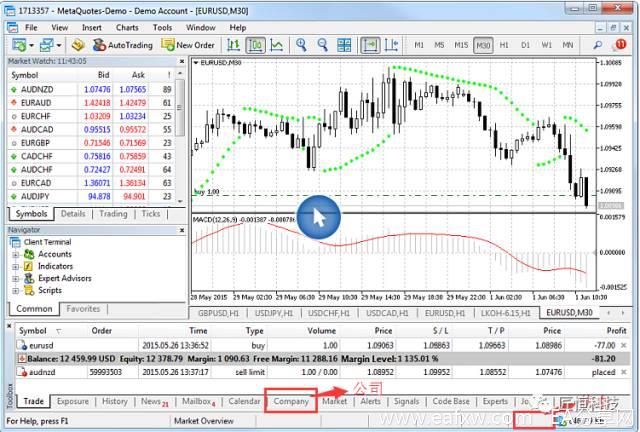Close the eurusd buy position with X
640x432 pixels.
tap(624, 345)
